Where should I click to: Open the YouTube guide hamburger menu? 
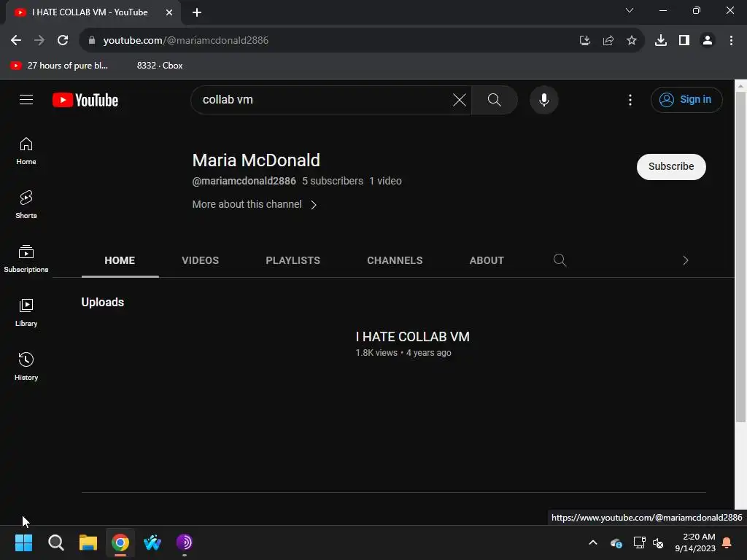[26, 99]
